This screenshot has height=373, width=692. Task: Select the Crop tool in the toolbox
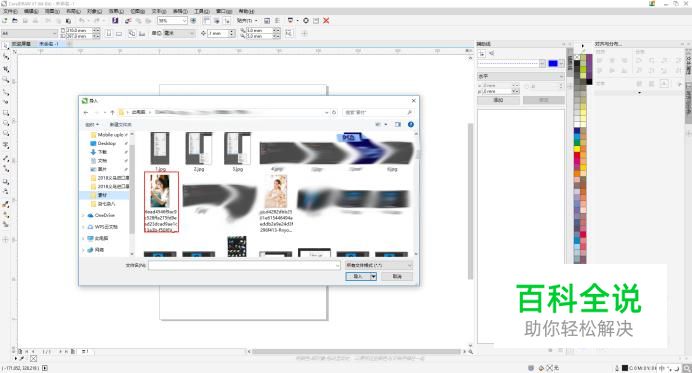click(x=6, y=68)
